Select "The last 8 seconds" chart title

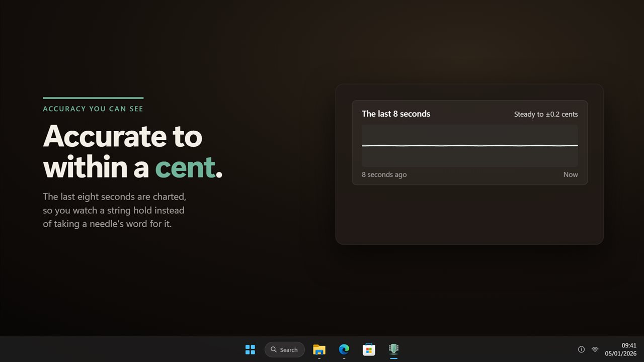pos(396,114)
